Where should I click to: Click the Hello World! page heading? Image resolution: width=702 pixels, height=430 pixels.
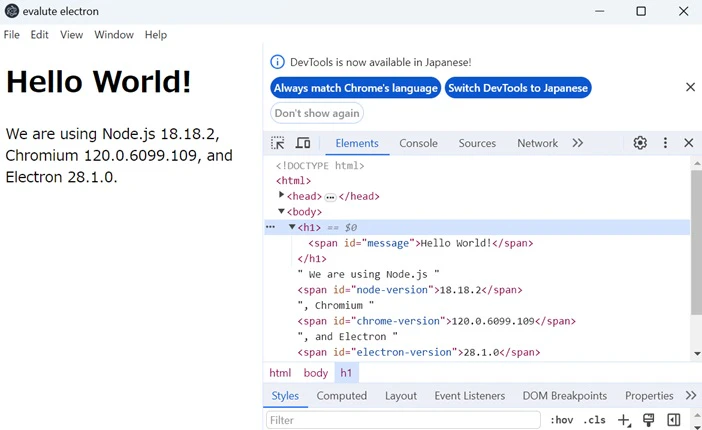coord(98,82)
